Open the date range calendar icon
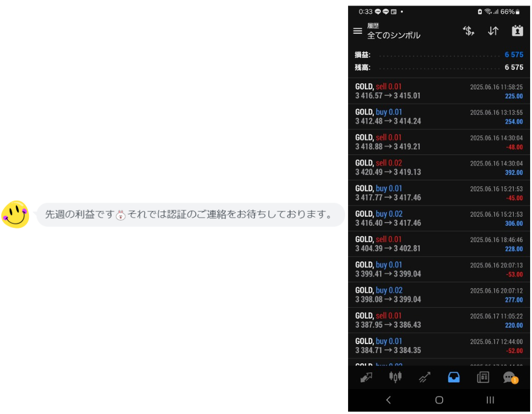This screenshot has height=414, width=532. (517, 31)
